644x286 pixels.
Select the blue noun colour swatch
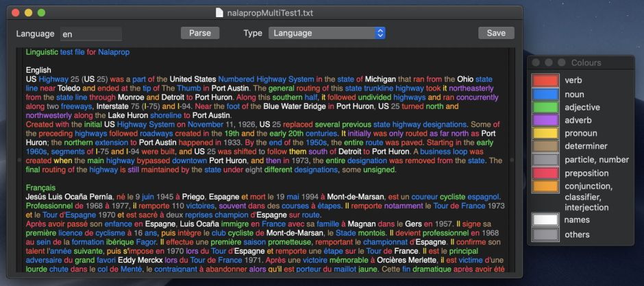[x=545, y=94]
